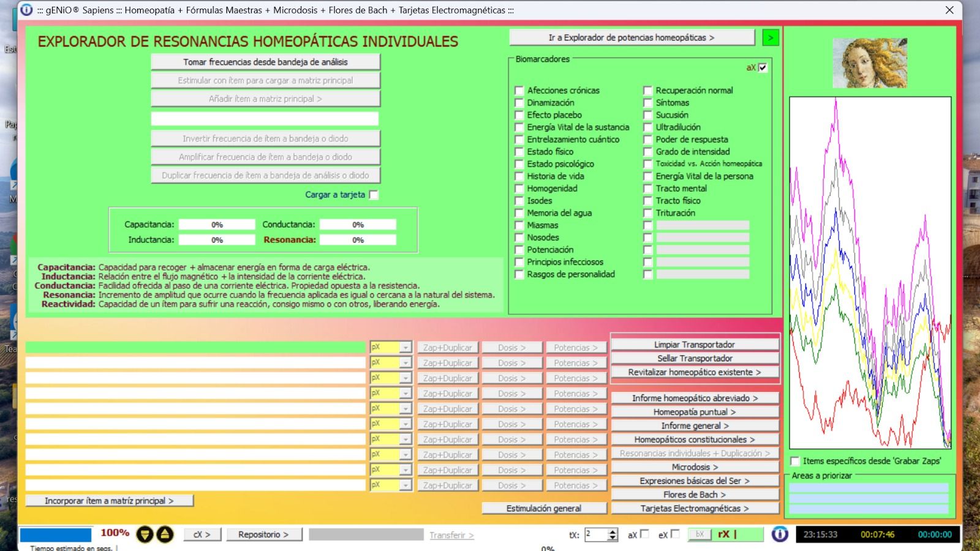Check Cargar a tarjeta
The width and height of the screenshot is (980, 551).
click(374, 195)
